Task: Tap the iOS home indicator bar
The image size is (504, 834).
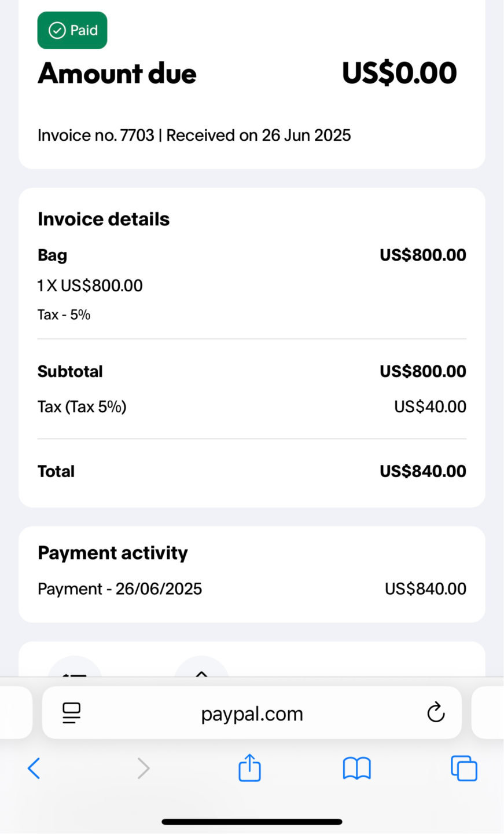Action: coord(252,821)
